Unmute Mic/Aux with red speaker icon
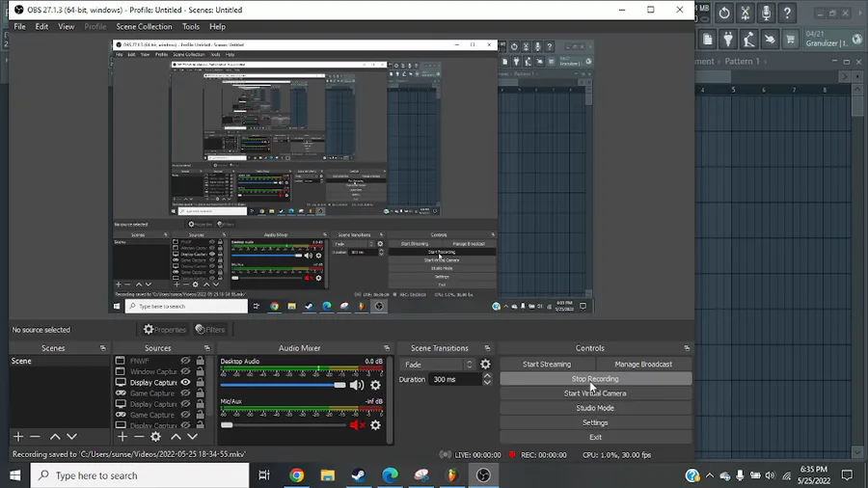Image resolution: width=868 pixels, height=488 pixels. (357, 425)
